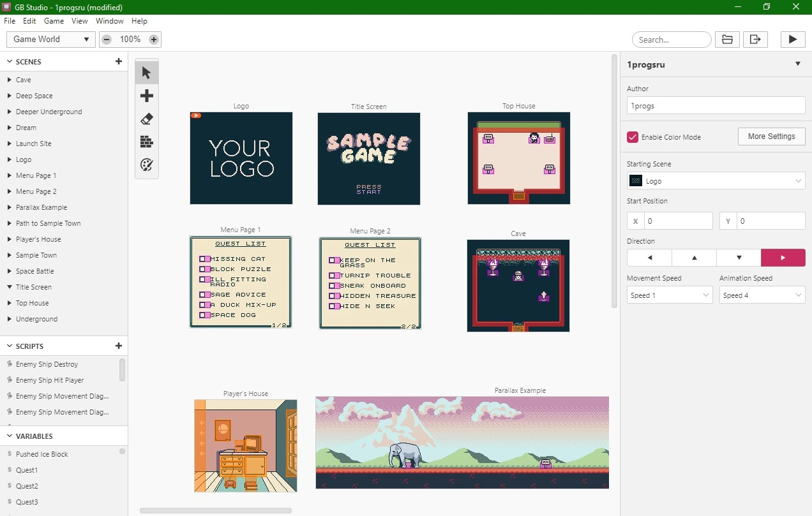Viewport: 812px width, 516px height.
Task: Set direction to up arrow
Action: (x=694, y=258)
